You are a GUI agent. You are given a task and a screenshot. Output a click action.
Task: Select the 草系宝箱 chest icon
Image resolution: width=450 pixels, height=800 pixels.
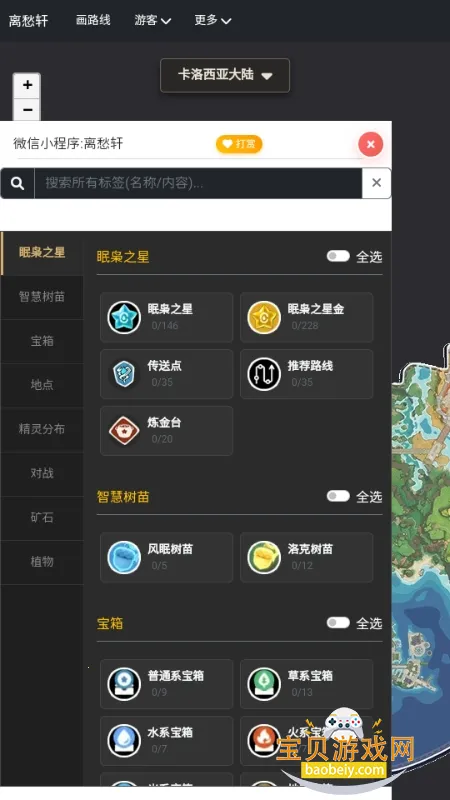264,684
